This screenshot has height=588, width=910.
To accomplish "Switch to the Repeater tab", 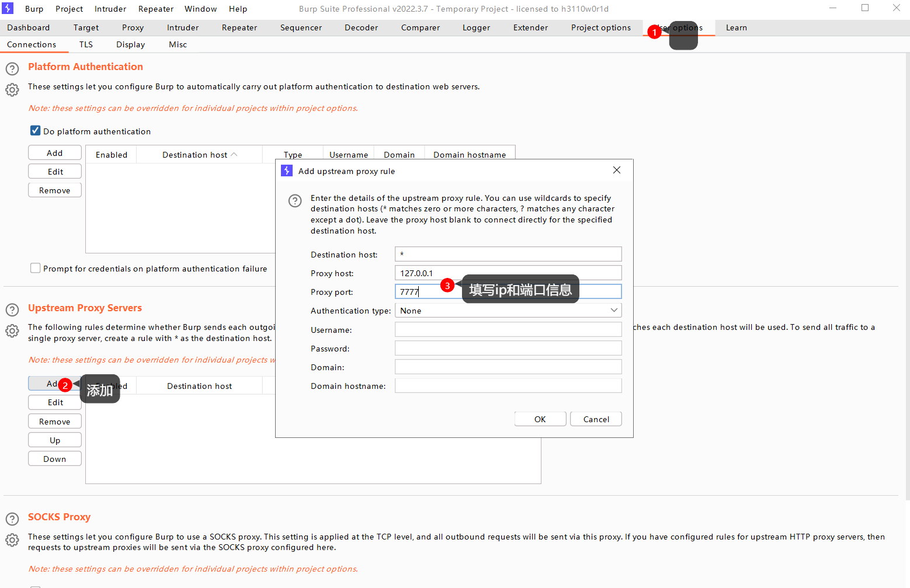I will pos(239,27).
